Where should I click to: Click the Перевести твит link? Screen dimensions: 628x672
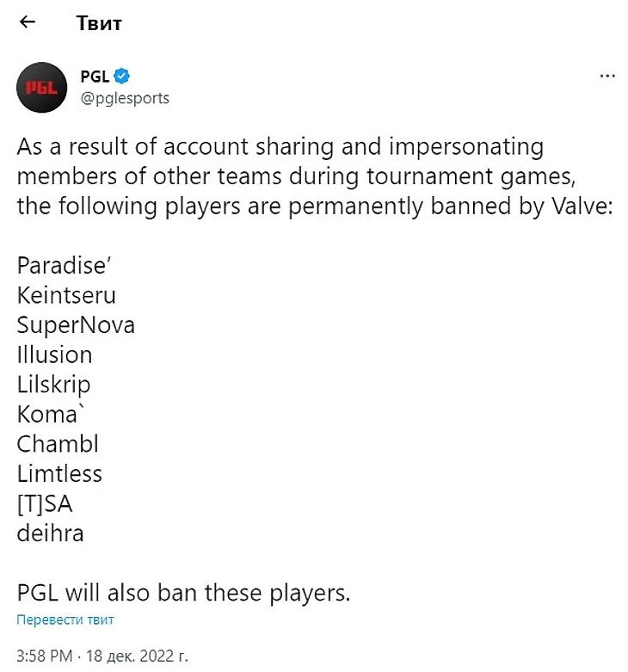tap(65, 620)
